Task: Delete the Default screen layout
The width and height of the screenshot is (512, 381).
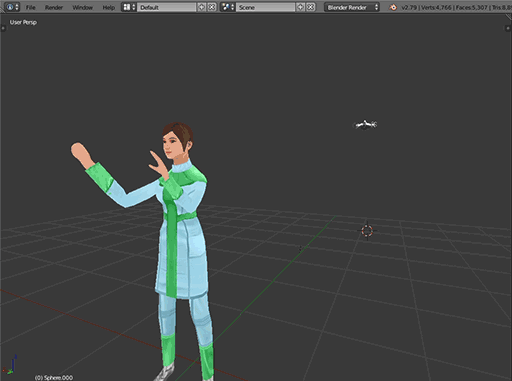Action: [x=212, y=7]
